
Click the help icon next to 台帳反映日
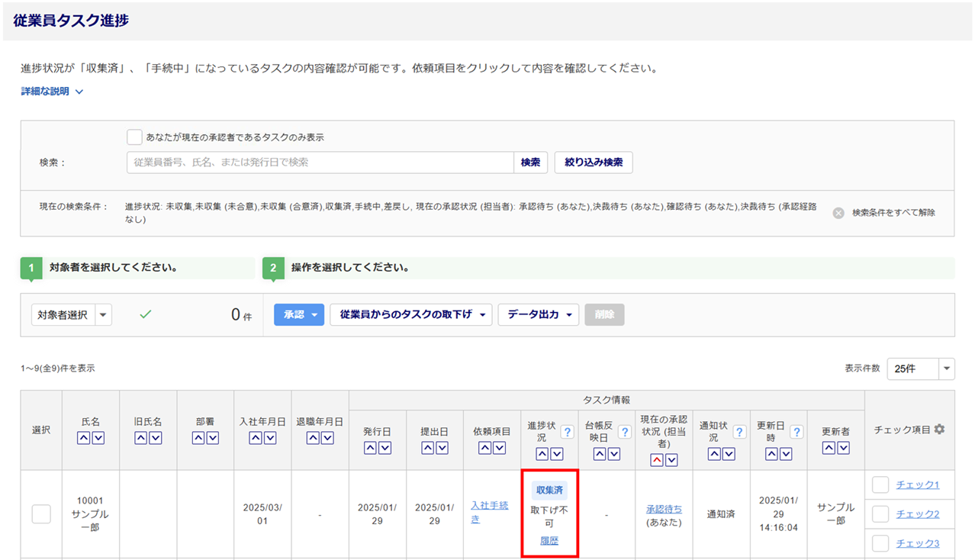click(x=624, y=432)
